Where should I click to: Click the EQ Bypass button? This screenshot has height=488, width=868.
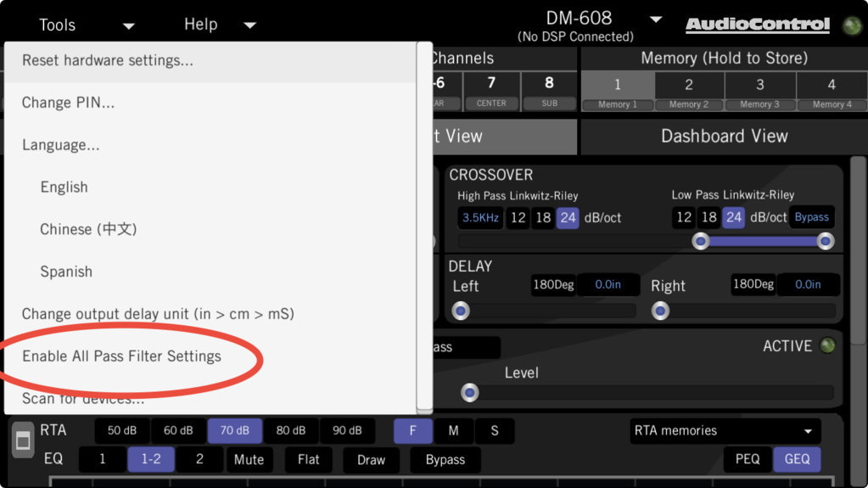(x=445, y=460)
